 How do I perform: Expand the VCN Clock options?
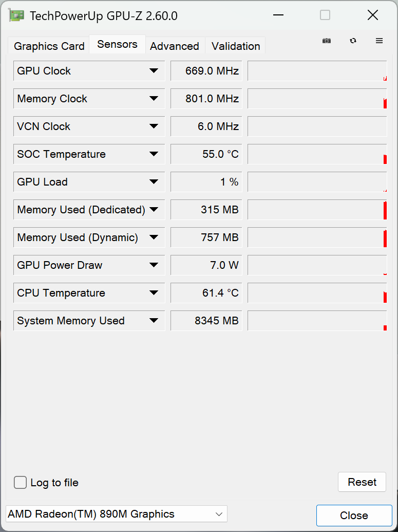tap(154, 126)
